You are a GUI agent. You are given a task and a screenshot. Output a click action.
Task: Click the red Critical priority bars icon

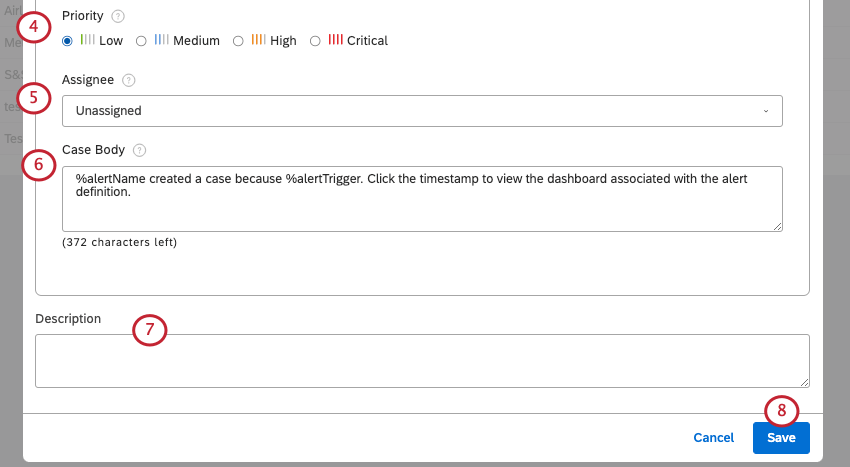(x=336, y=40)
